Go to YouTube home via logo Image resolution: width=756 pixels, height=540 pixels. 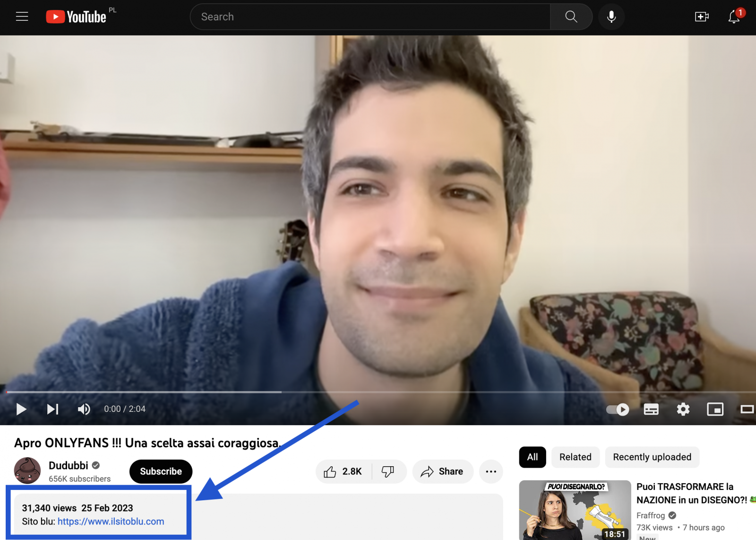point(76,17)
